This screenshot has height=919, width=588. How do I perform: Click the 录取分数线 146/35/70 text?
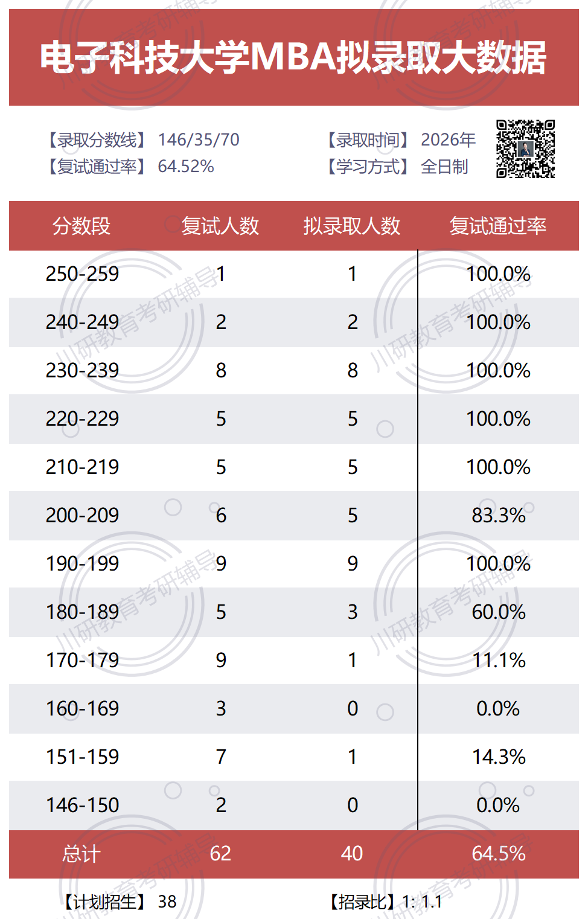(x=142, y=140)
